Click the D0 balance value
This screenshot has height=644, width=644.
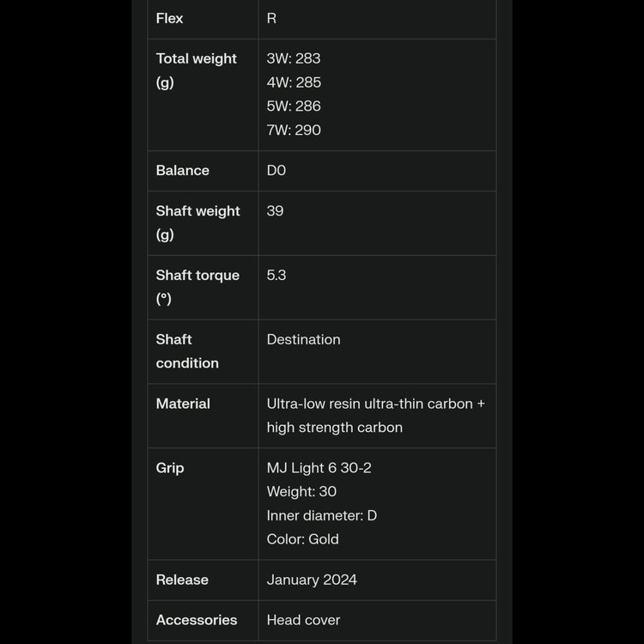(276, 170)
